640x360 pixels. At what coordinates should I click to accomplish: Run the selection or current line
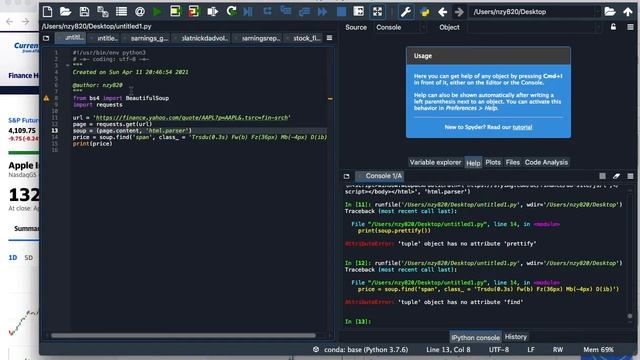click(212, 11)
